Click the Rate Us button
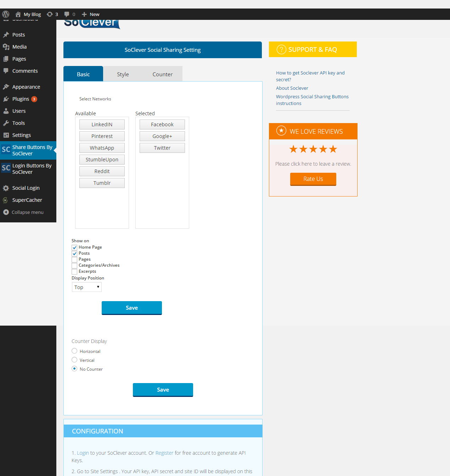The image size is (450, 476). [313, 179]
